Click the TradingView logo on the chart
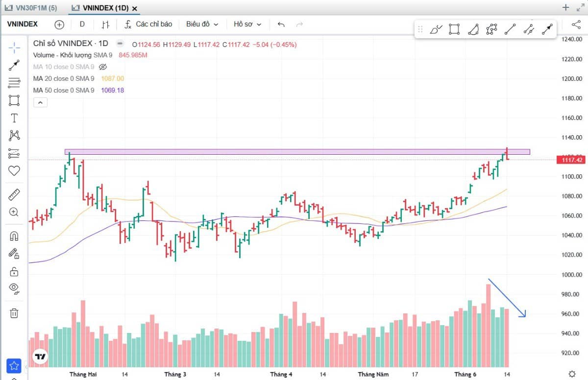This screenshot has height=380, width=588. pyautogui.click(x=40, y=357)
